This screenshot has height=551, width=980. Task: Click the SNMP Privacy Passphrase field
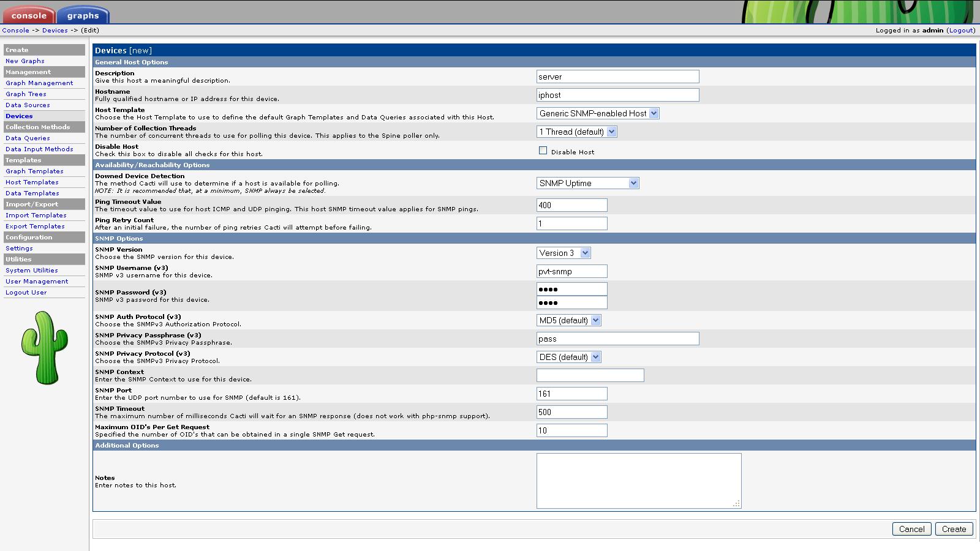pos(617,339)
